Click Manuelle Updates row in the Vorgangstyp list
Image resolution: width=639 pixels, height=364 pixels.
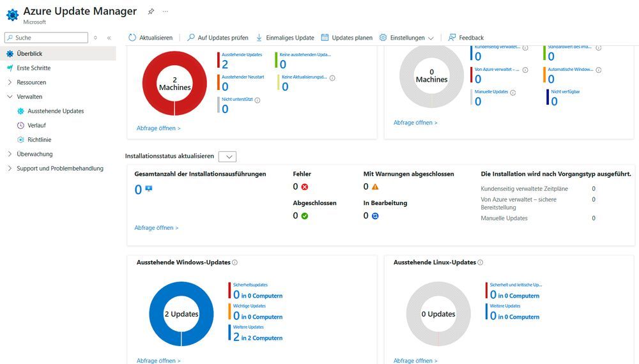[x=538, y=218]
